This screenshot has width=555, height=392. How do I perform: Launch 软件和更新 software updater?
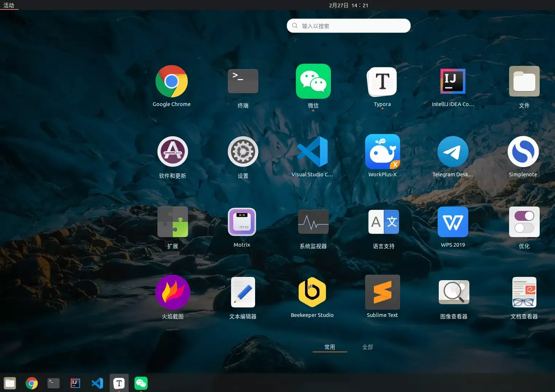[173, 152]
